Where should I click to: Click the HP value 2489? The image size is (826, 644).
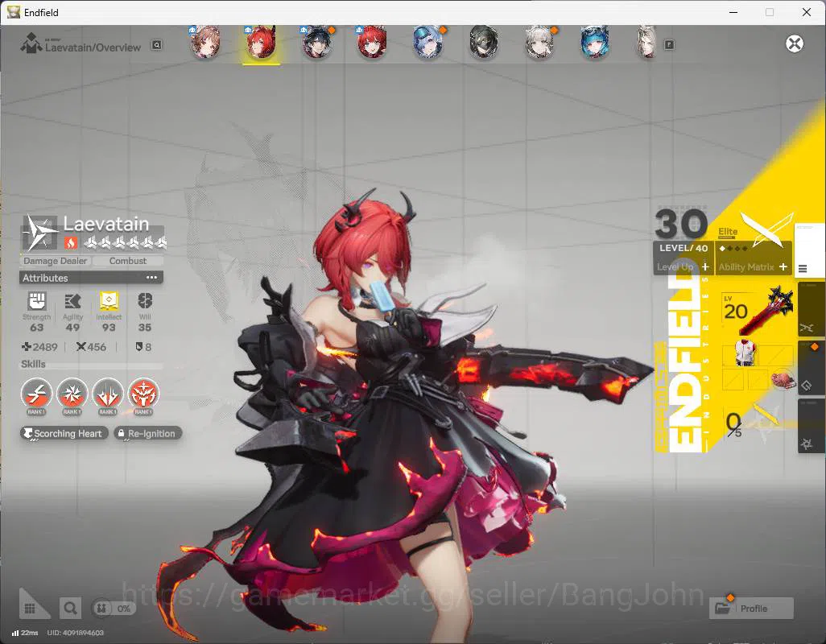pos(40,347)
